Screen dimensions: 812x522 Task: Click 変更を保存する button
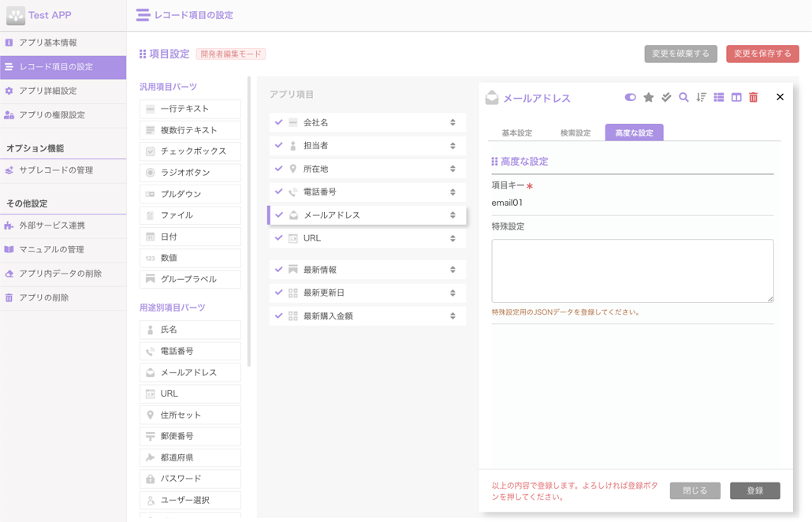click(762, 54)
